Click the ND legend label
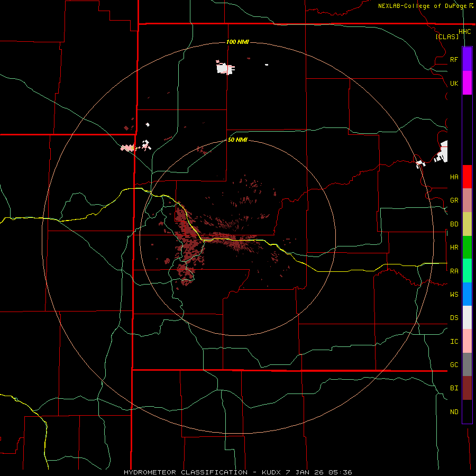 tap(454, 412)
